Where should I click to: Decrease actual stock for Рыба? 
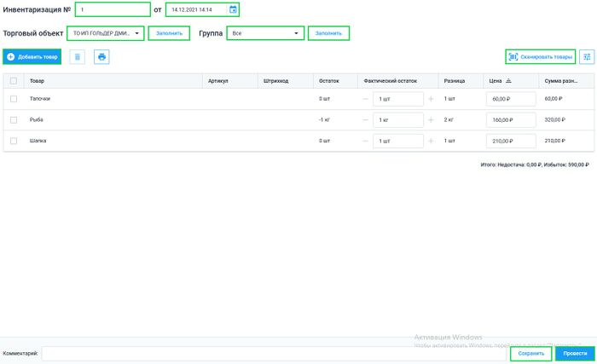click(365, 120)
